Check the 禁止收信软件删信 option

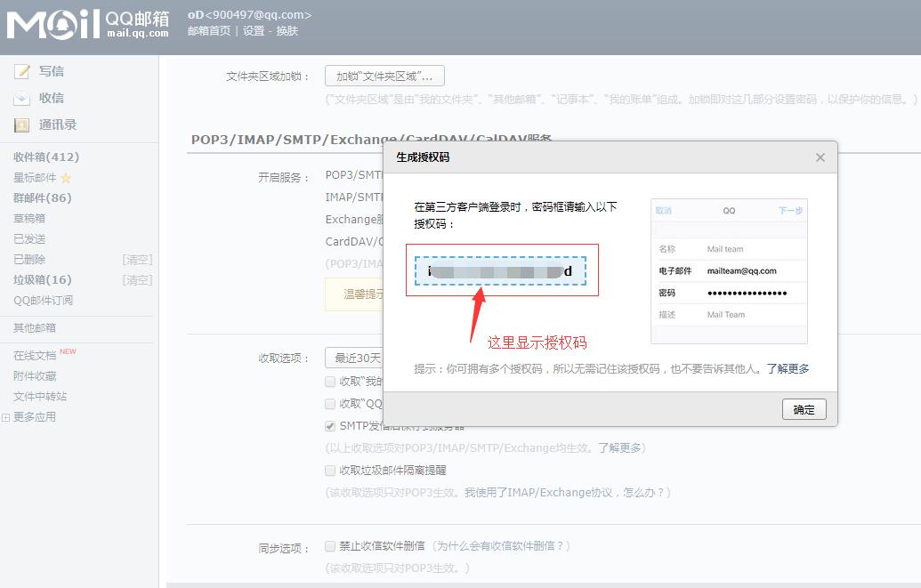[x=329, y=544]
